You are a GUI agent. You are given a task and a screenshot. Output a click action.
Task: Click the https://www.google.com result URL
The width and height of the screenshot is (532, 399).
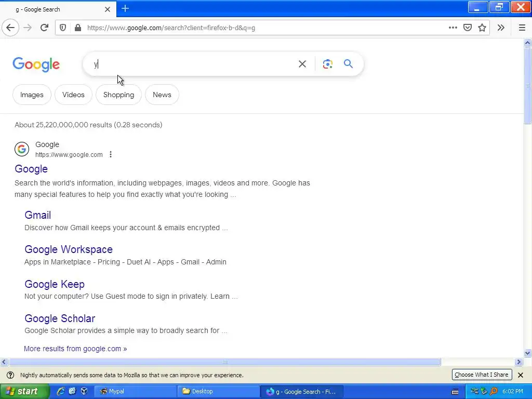(x=69, y=155)
